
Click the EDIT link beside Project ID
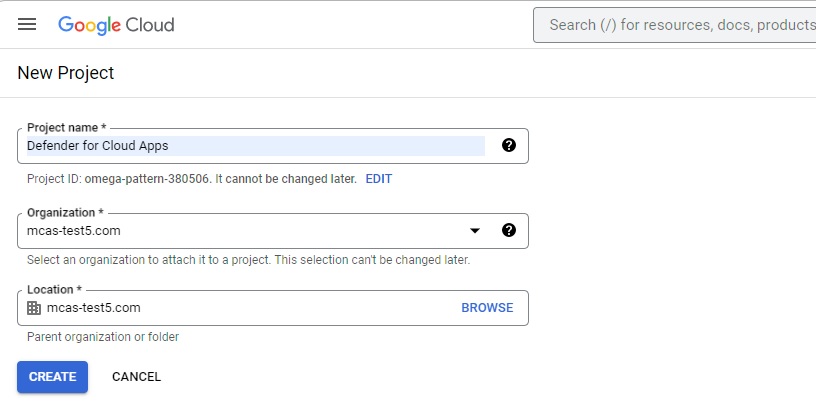[379, 179]
